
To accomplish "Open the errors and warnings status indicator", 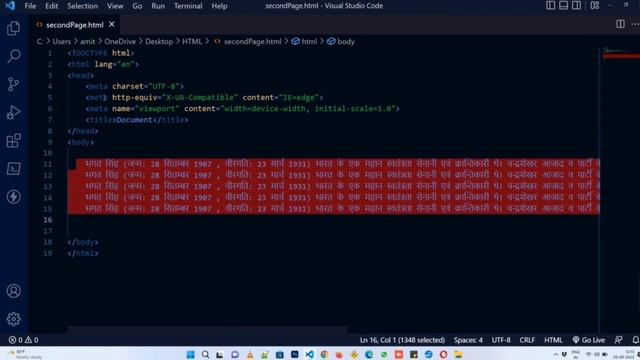I will (24, 340).
